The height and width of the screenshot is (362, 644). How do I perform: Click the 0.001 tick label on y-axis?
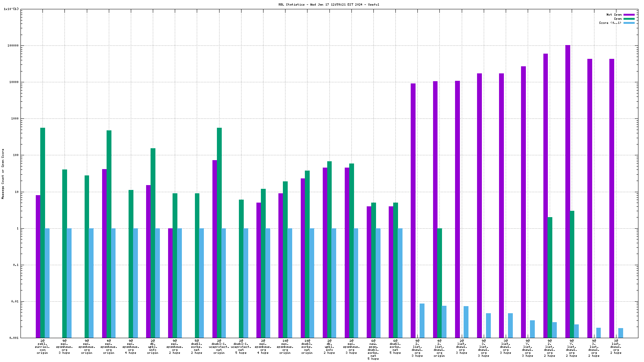point(14,338)
